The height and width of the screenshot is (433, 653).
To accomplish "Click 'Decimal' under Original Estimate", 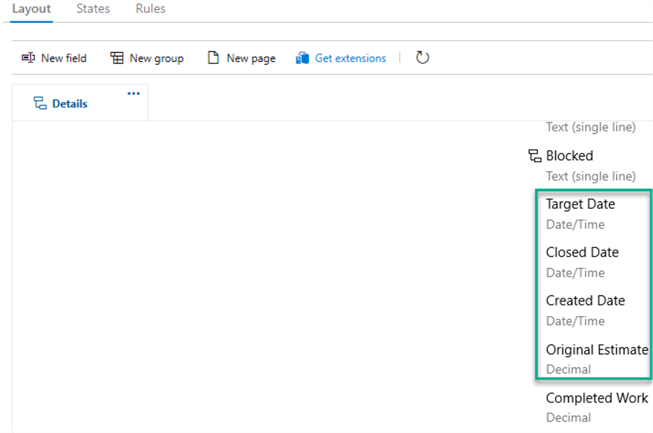I will pyautogui.click(x=568, y=369).
